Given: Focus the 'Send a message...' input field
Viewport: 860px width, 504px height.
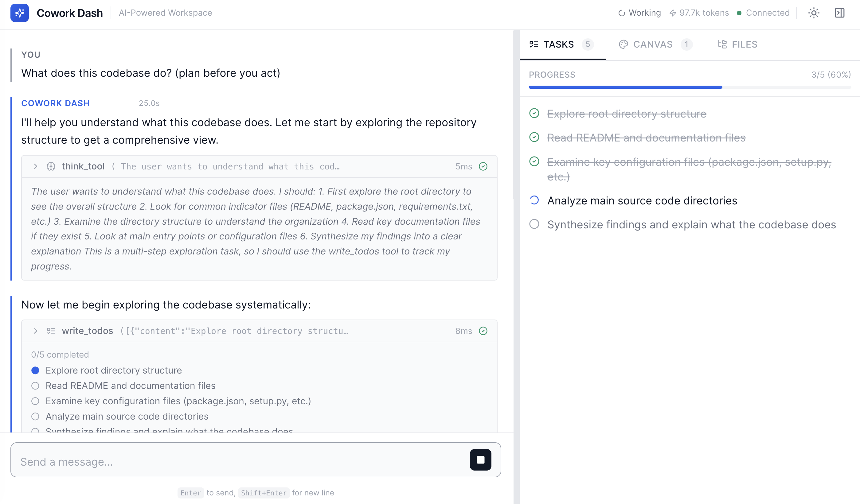Looking at the screenshot, I should coord(239,461).
